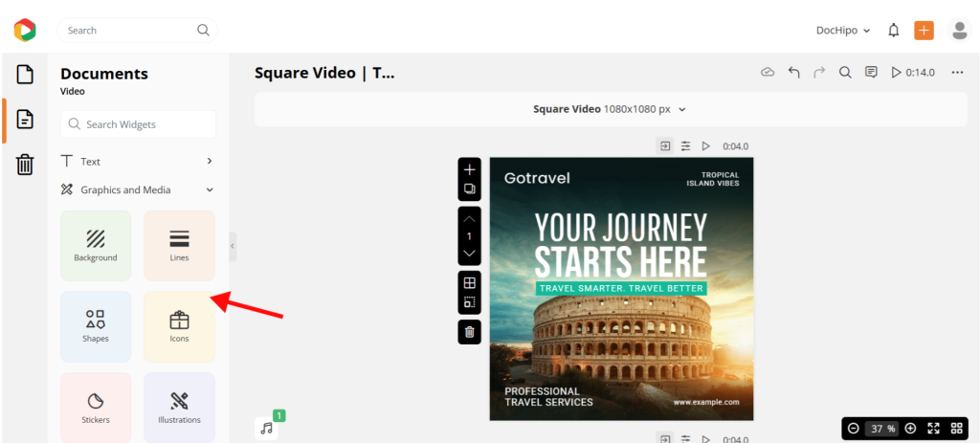
Task: Select the YOUR JOURNEY headline on canvas
Action: pos(620,228)
